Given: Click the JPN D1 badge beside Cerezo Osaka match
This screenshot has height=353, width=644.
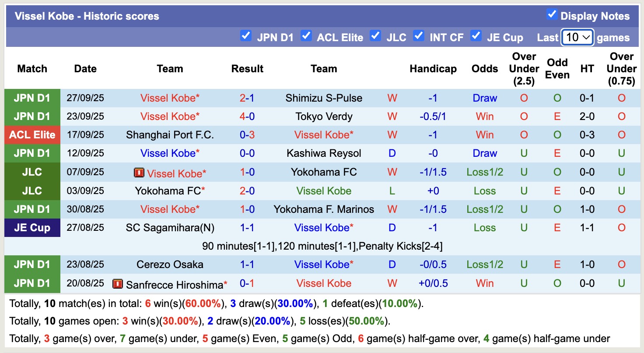Looking at the screenshot, I should (32, 265).
